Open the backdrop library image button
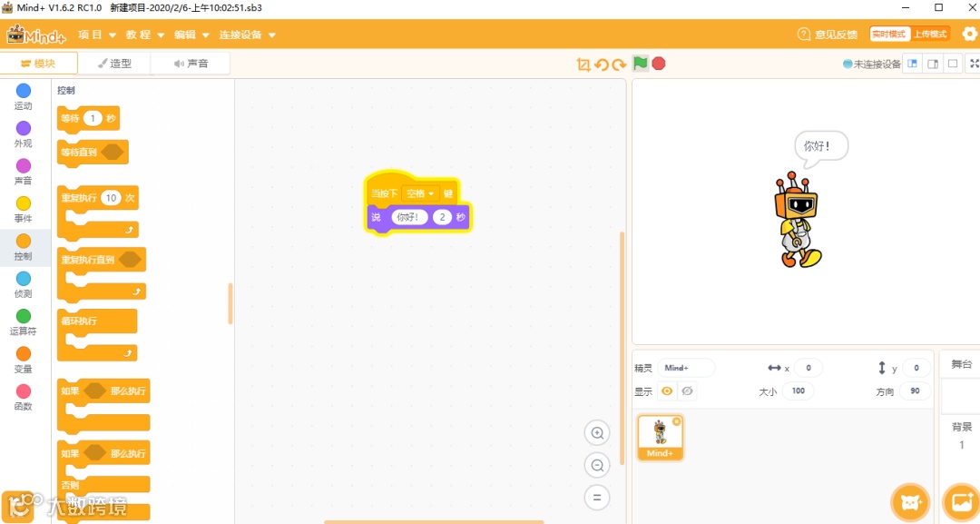980x524 pixels. point(961,501)
